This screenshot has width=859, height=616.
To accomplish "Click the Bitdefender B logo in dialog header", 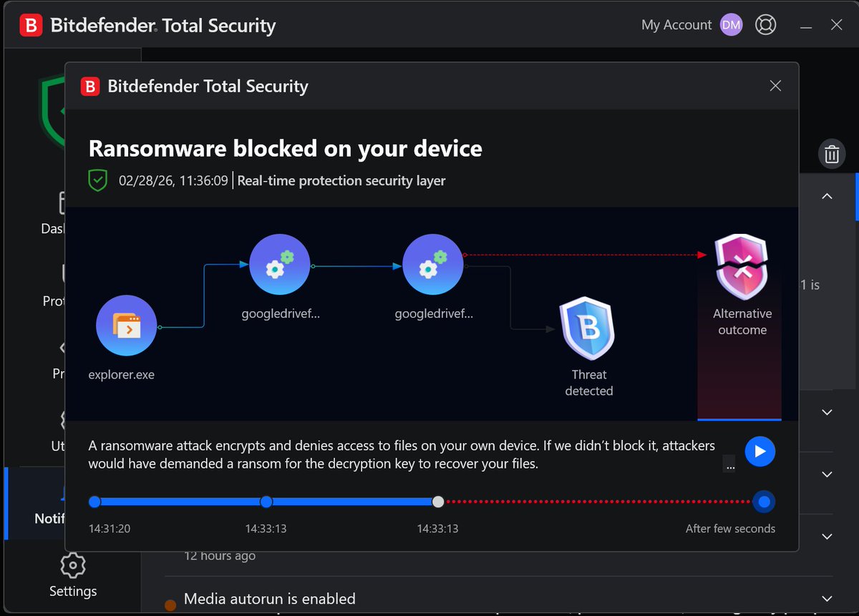I will [x=89, y=87].
